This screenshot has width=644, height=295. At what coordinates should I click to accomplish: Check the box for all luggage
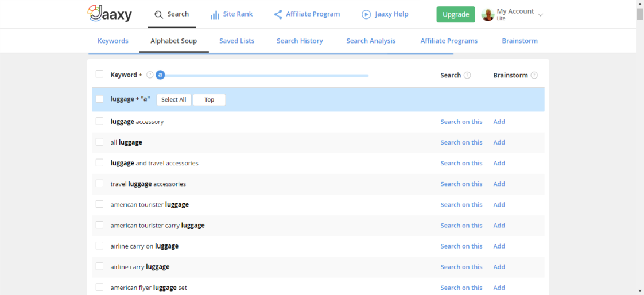coord(99,142)
